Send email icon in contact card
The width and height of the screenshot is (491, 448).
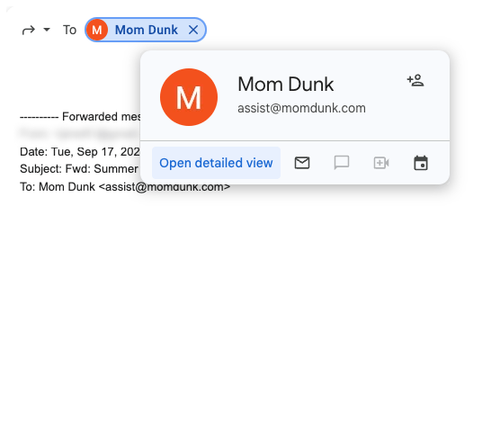pyautogui.click(x=302, y=163)
